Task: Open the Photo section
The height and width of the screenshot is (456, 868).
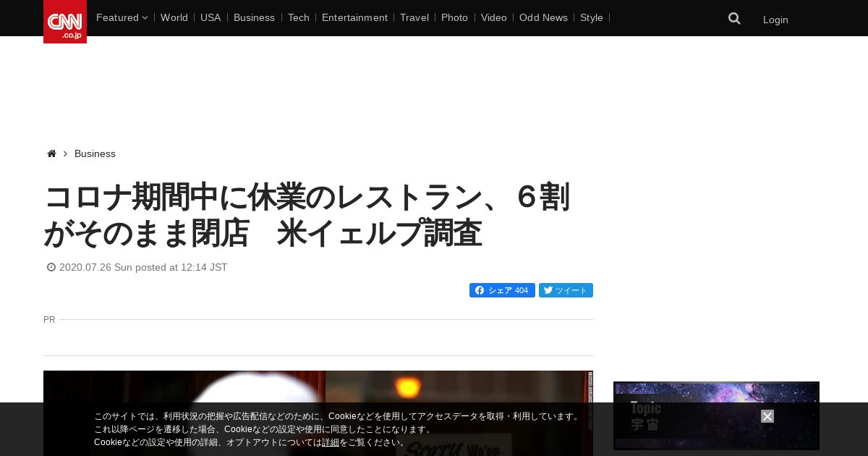Action: [x=454, y=17]
